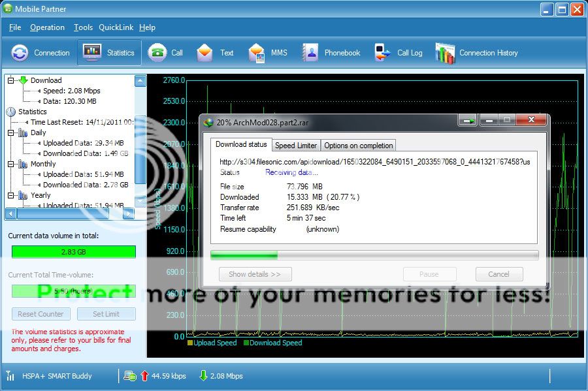The height and width of the screenshot is (391, 588).
Task: Cancel the ArchMod028 download
Action: (x=499, y=274)
